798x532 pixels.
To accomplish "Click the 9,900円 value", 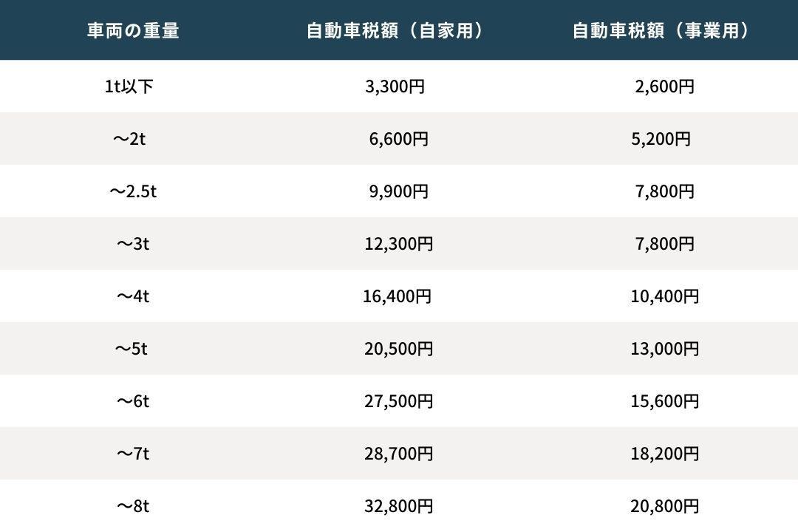I will click(x=398, y=191).
